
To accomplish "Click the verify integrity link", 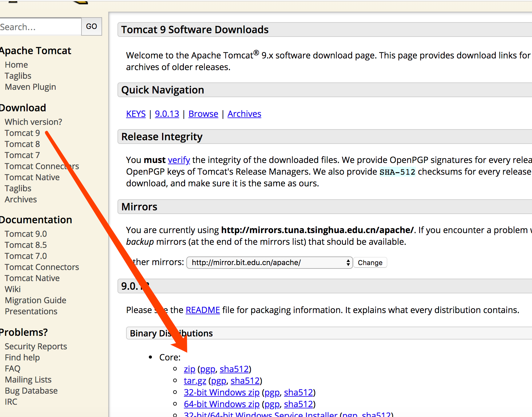I will pyautogui.click(x=179, y=160).
